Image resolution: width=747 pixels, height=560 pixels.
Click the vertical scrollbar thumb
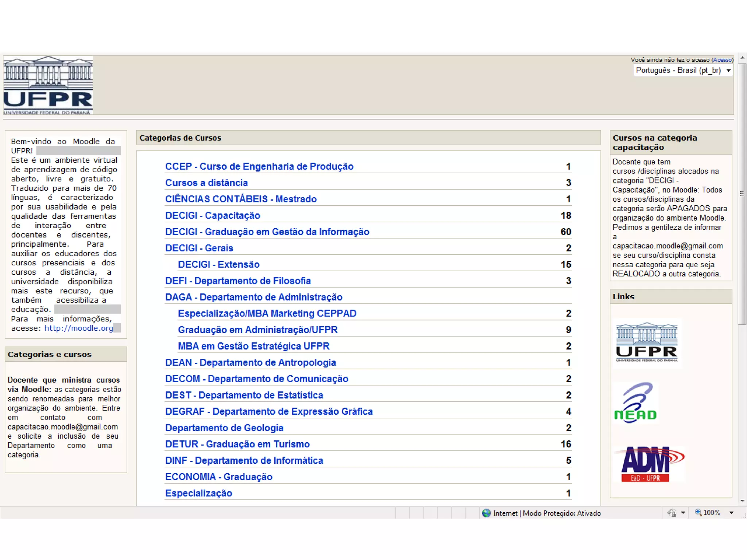pyautogui.click(x=742, y=193)
